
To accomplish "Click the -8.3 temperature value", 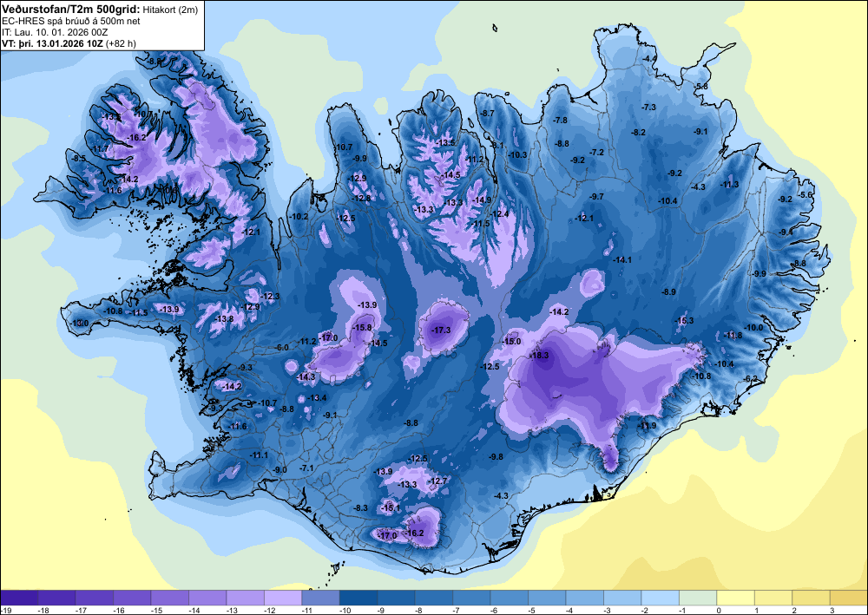I will tap(361, 507).
